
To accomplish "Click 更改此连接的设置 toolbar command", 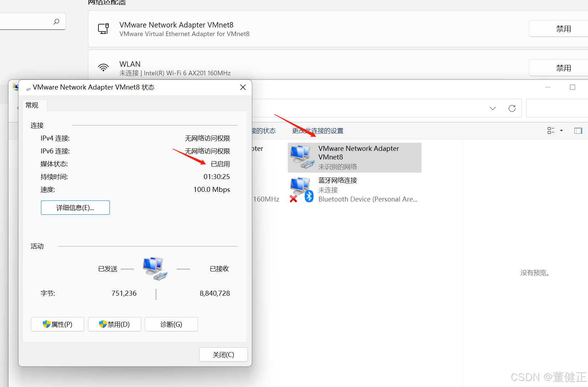I will point(318,131).
